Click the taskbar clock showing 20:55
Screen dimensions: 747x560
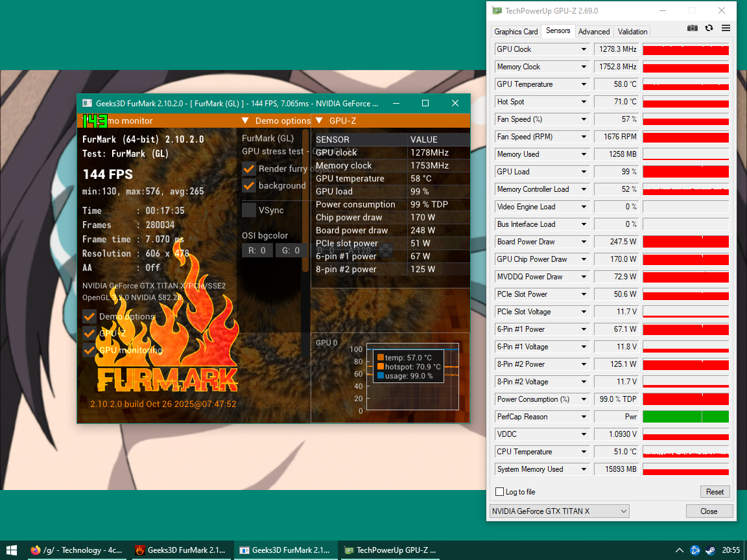(731, 550)
